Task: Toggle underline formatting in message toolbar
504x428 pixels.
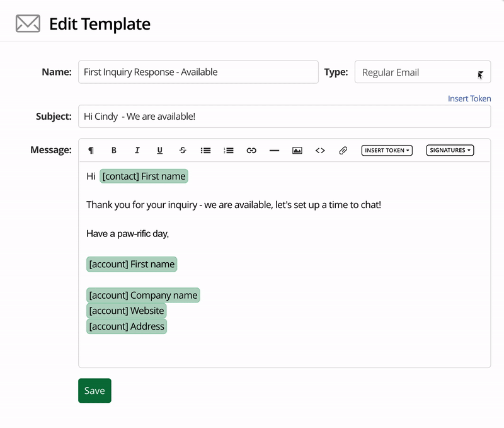Action: click(x=160, y=151)
